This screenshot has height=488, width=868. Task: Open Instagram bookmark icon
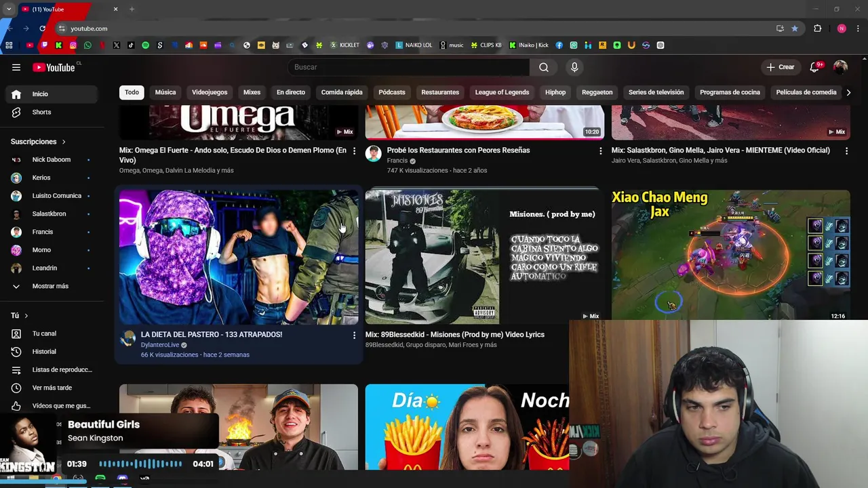point(73,45)
